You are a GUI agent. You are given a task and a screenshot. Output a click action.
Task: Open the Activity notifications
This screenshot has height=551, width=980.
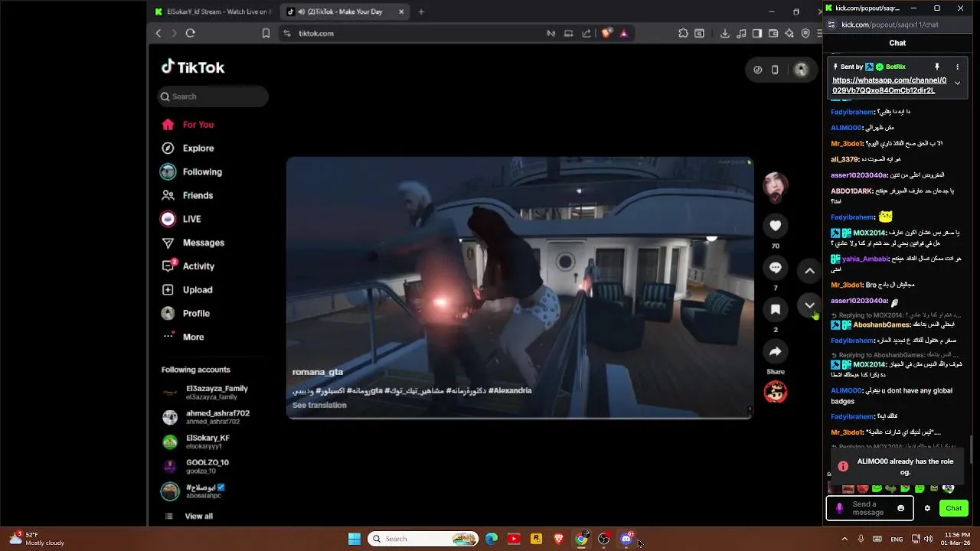point(188,266)
